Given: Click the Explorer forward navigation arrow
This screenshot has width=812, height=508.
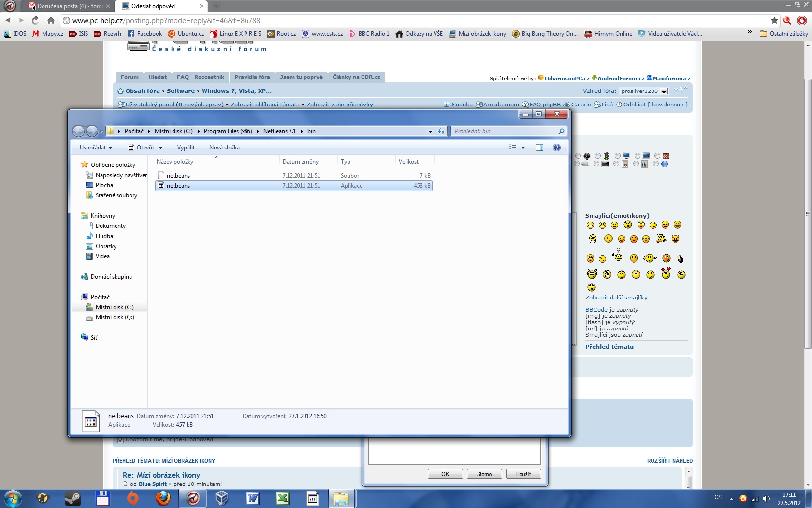Looking at the screenshot, I should pyautogui.click(x=92, y=131).
